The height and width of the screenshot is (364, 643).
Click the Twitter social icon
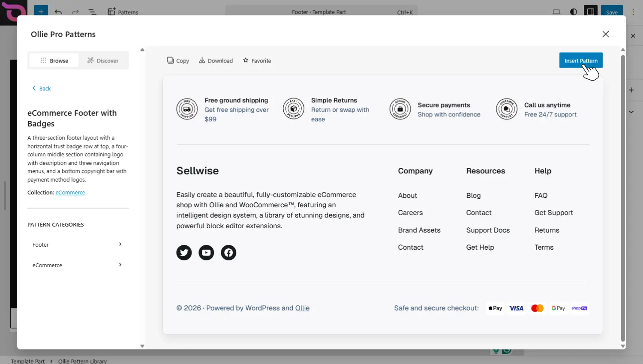[x=184, y=253]
